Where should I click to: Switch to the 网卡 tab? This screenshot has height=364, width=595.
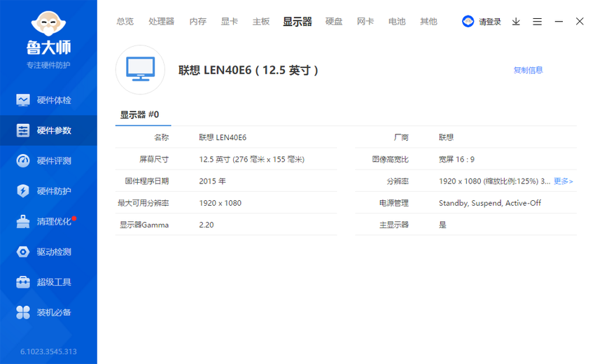tap(365, 22)
